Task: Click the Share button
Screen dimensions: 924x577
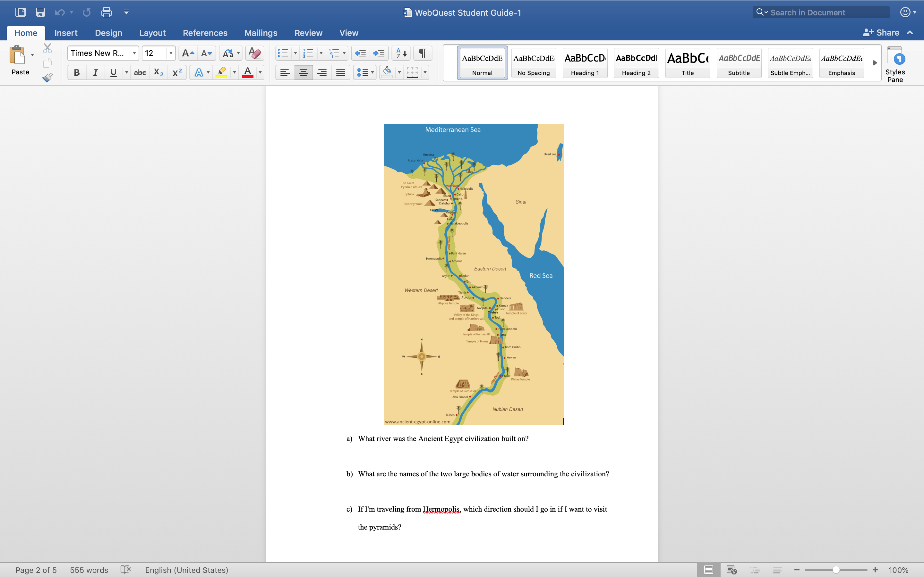Action: (x=881, y=33)
